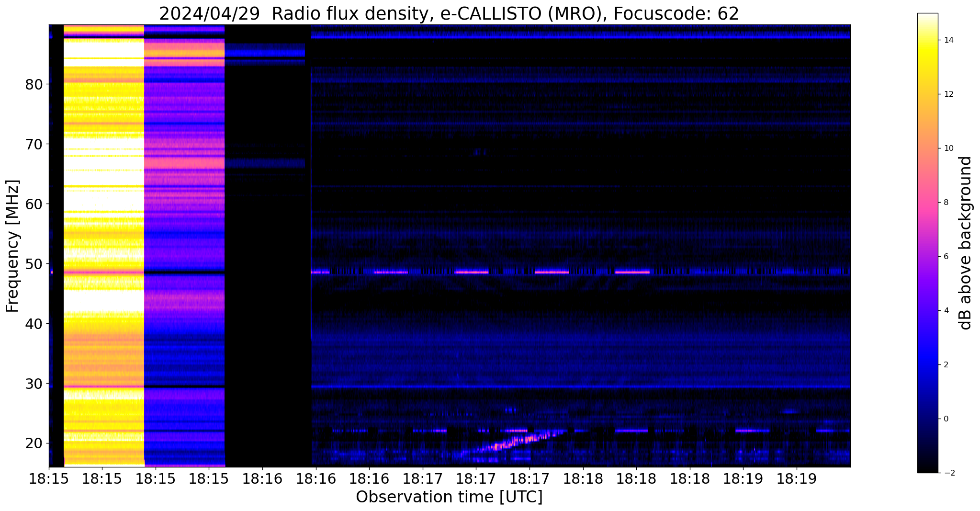The image size is (980, 511).
Task: Click the bright yellow-white saturated block in spectrogram
Action: [104, 245]
